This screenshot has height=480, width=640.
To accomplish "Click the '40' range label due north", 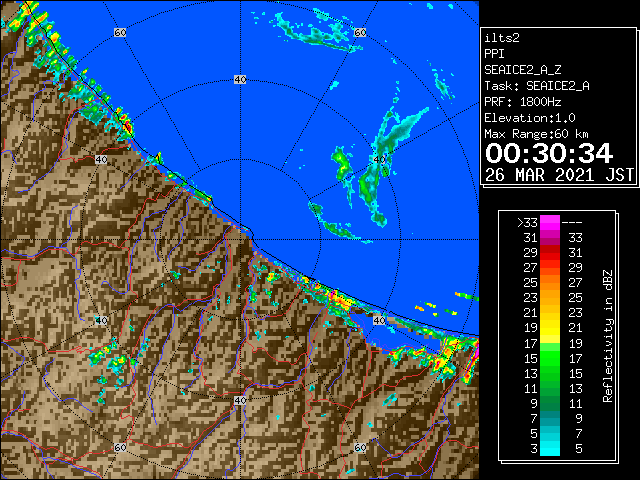I will pos(240,80).
